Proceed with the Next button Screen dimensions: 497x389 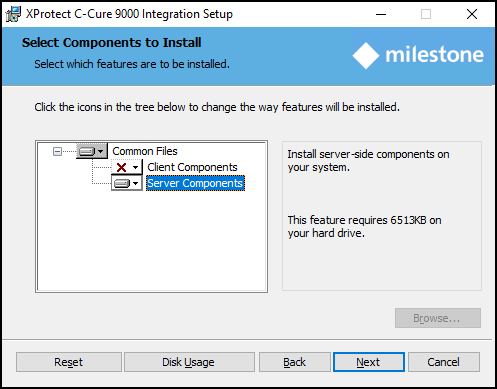point(369,362)
